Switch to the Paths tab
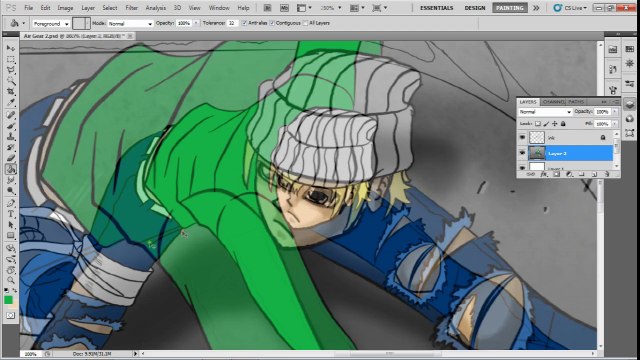The width and height of the screenshot is (640, 360). [576, 102]
